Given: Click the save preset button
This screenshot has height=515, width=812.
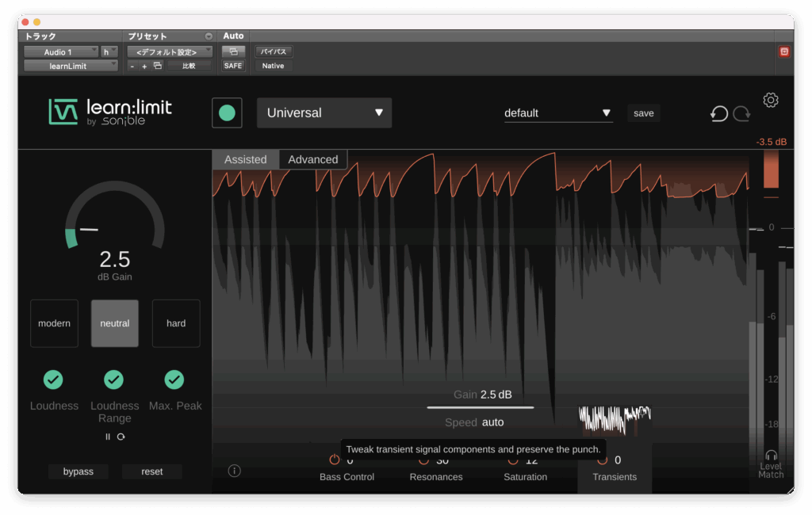Looking at the screenshot, I should click(x=644, y=113).
